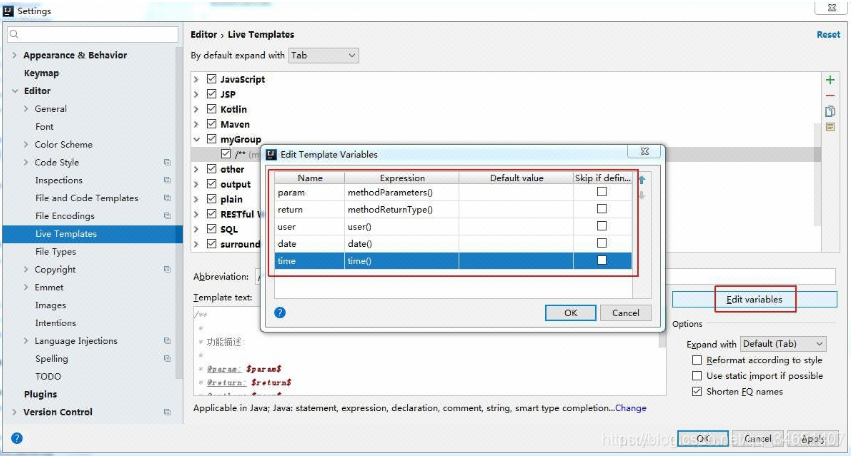Select Keymap in the settings tree

pos(41,73)
